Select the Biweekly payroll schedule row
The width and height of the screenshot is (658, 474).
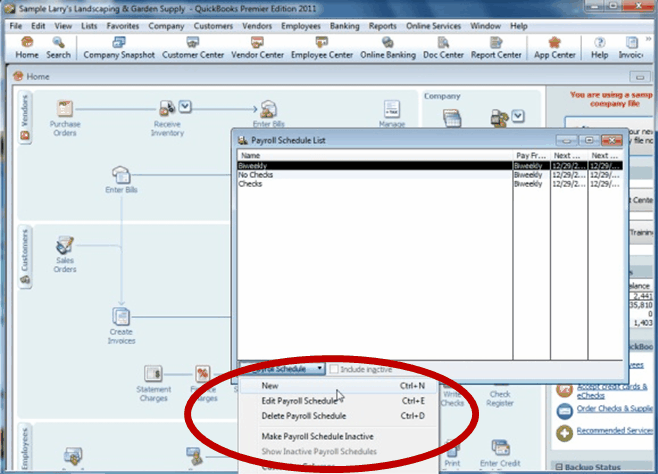point(430,166)
